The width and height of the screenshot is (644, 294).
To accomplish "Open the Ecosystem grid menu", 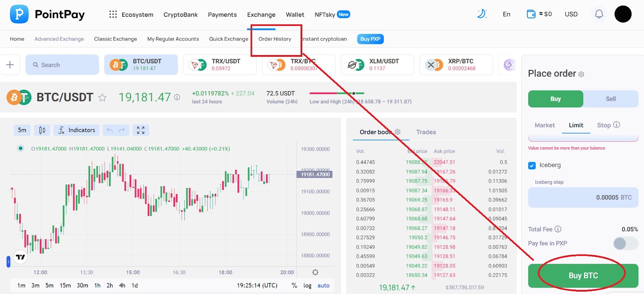I will [x=113, y=14].
